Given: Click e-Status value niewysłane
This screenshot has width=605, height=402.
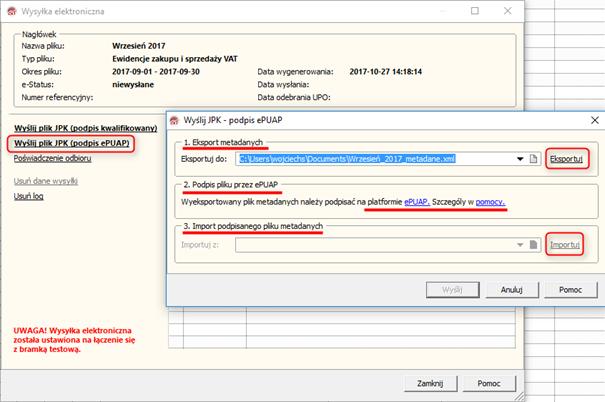Looking at the screenshot, I should click(133, 84).
